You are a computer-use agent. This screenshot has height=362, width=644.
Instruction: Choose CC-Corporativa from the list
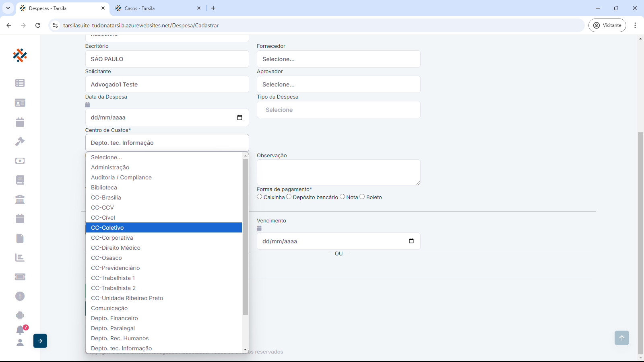coord(112,238)
